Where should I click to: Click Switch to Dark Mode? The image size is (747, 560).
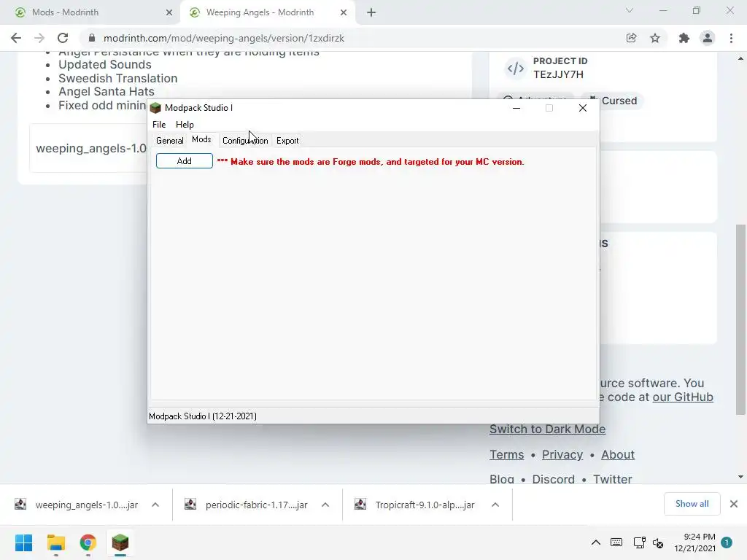(x=547, y=429)
